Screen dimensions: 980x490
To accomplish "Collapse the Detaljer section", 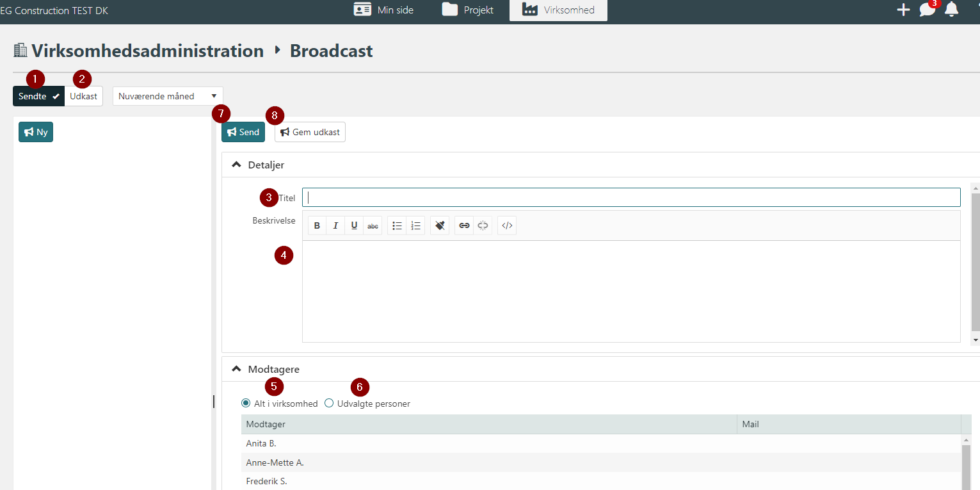I will 236,165.
